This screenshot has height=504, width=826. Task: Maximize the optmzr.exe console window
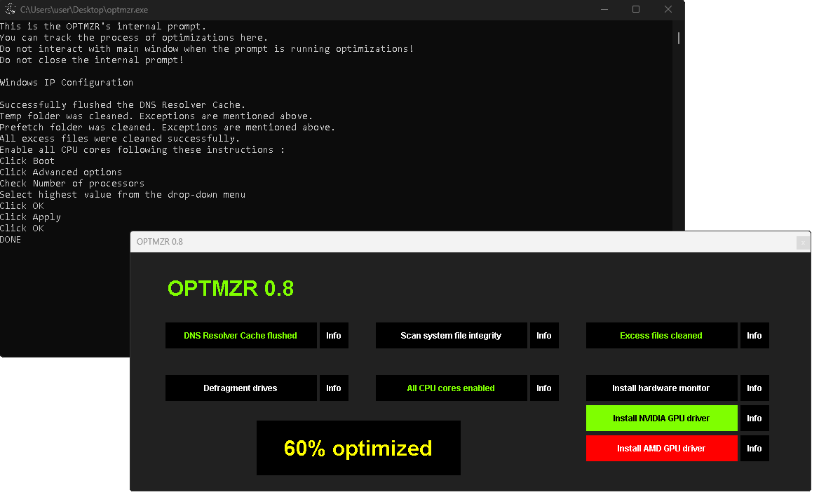point(636,10)
